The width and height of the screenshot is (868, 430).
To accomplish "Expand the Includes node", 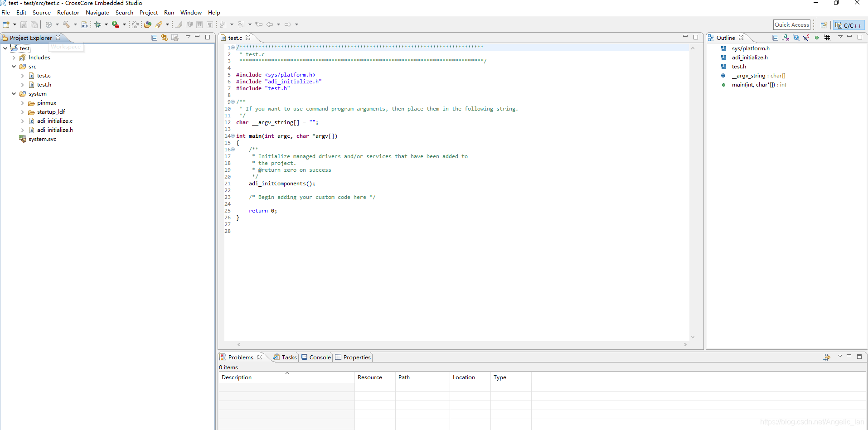I will click(x=14, y=58).
